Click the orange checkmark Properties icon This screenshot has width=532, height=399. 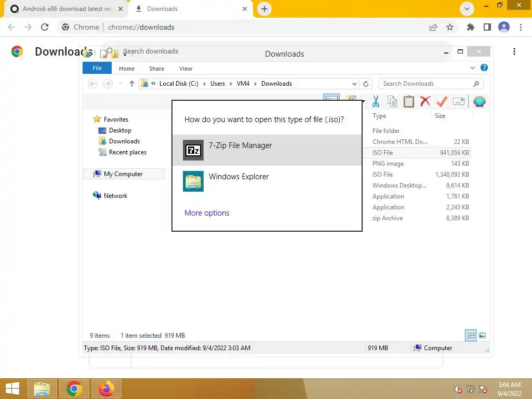pos(442,101)
